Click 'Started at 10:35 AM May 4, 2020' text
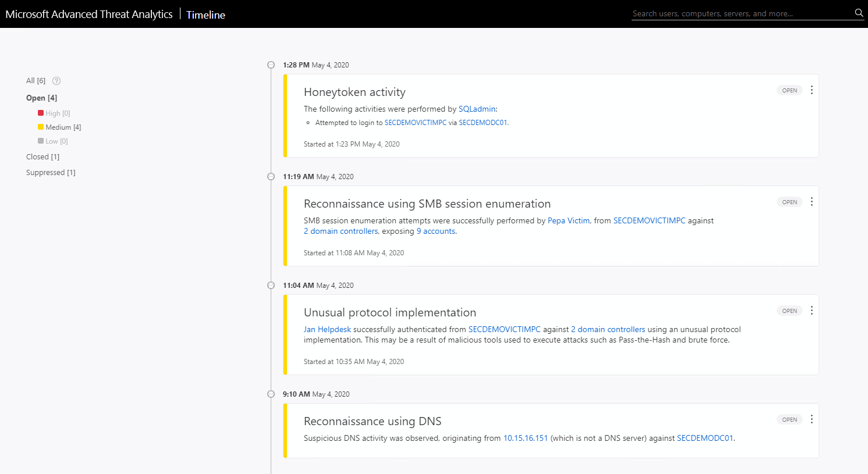Screen dimensions: 868x474 coord(354,362)
